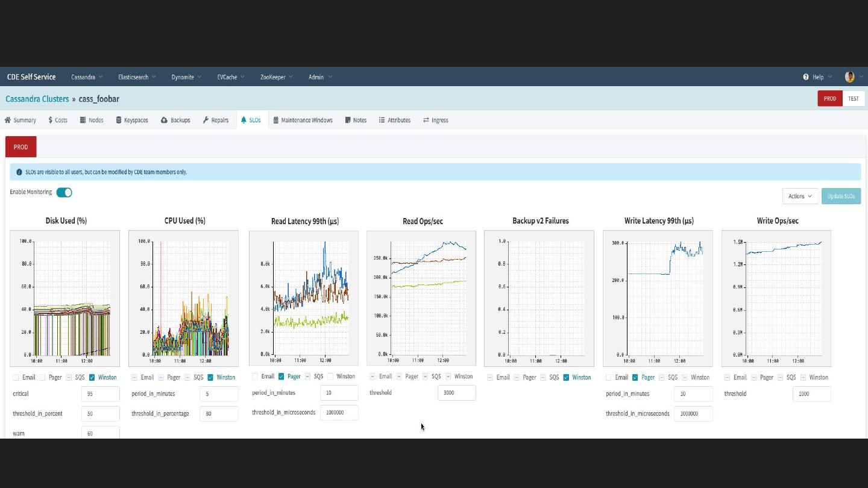Viewport: 868px width, 488px height.
Task: Click the house icon on Summary tab
Action: tap(8, 120)
